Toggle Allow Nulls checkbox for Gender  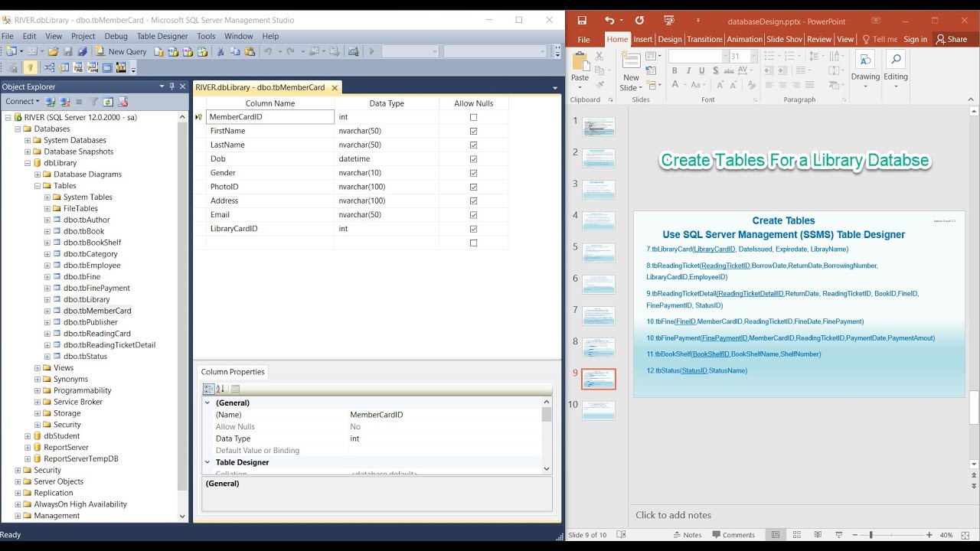pos(473,173)
